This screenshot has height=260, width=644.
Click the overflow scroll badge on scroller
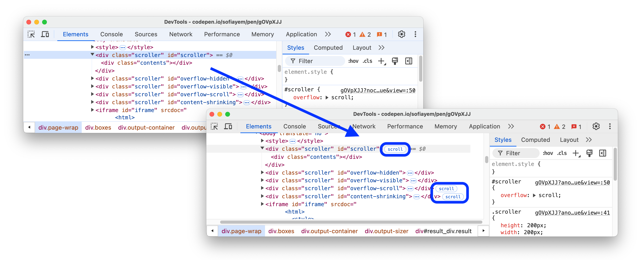pyautogui.click(x=394, y=149)
